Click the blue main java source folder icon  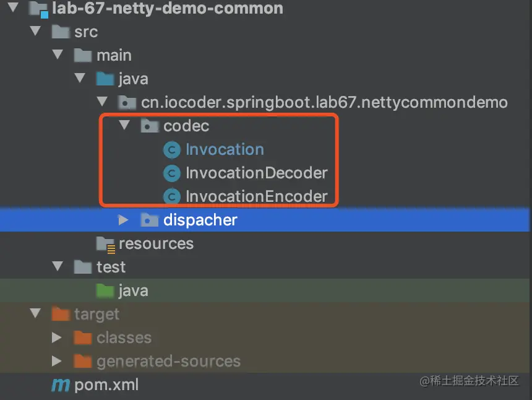click(x=105, y=79)
